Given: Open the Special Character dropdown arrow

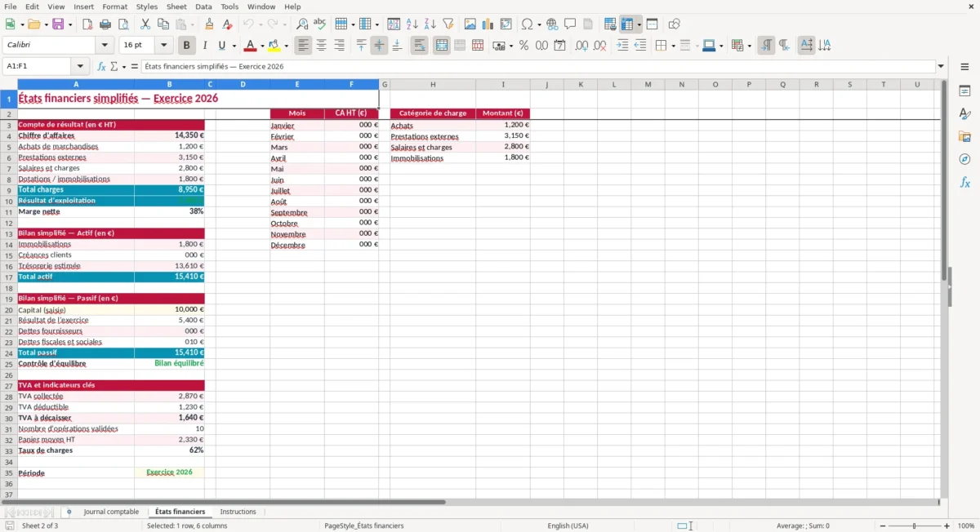Looking at the screenshot, I should coord(538,25).
